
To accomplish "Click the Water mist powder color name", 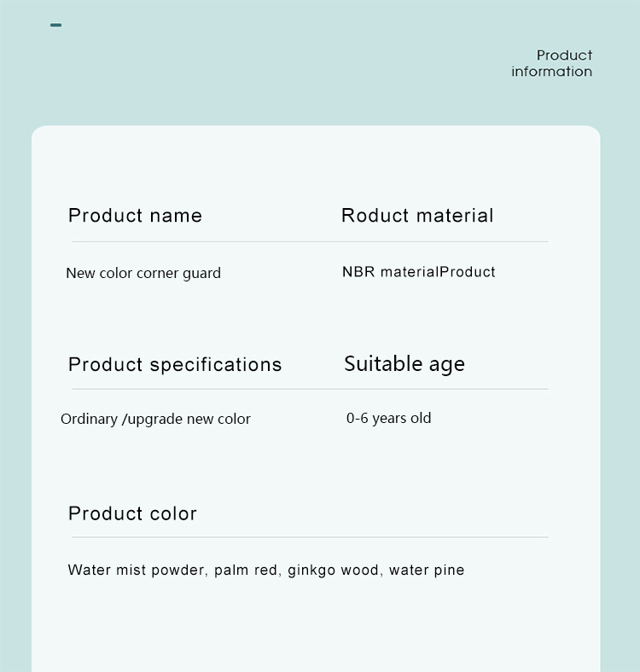I will point(137,571).
